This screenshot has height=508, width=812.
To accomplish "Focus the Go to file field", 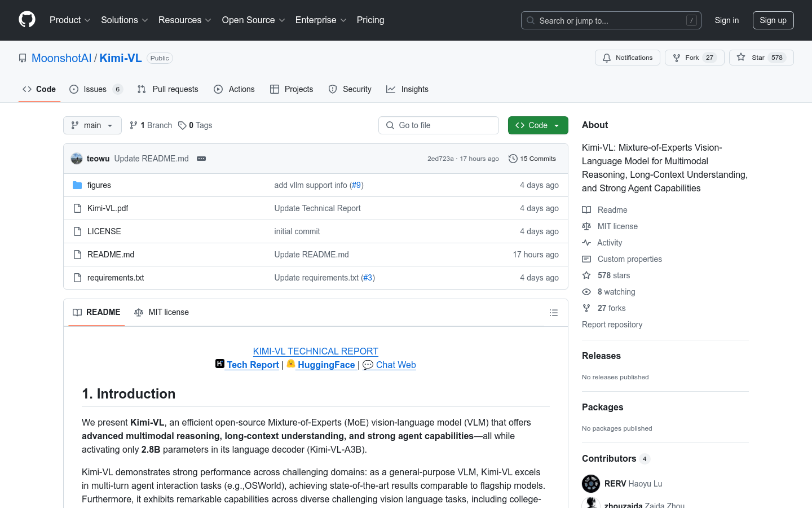I will [439, 125].
